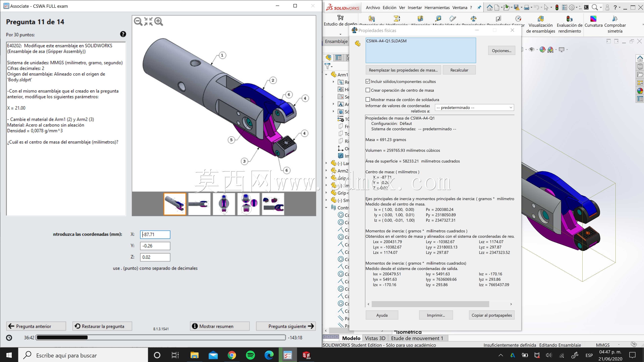The width and height of the screenshot is (644, 362).
Task: Open the Edición menu
Action: [389, 8]
